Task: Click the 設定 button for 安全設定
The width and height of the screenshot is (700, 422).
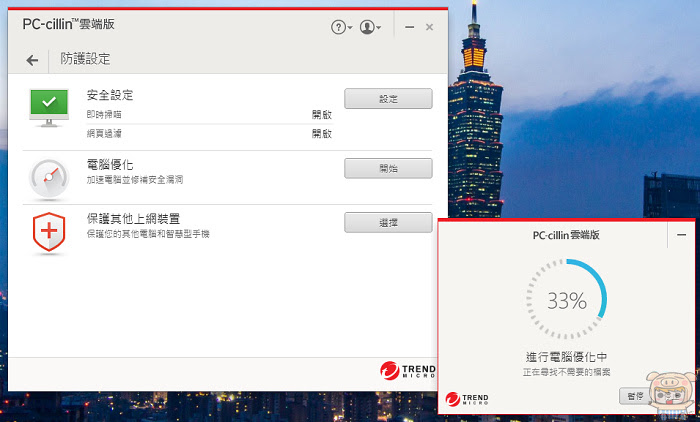Action: click(388, 99)
